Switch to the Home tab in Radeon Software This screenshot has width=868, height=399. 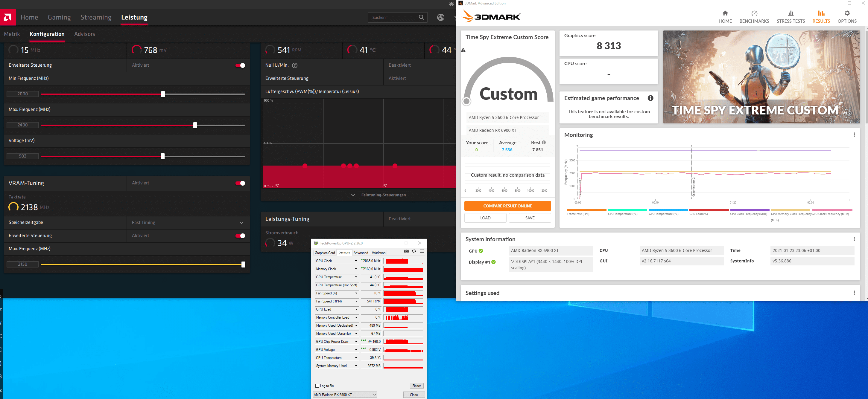pyautogui.click(x=29, y=17)
